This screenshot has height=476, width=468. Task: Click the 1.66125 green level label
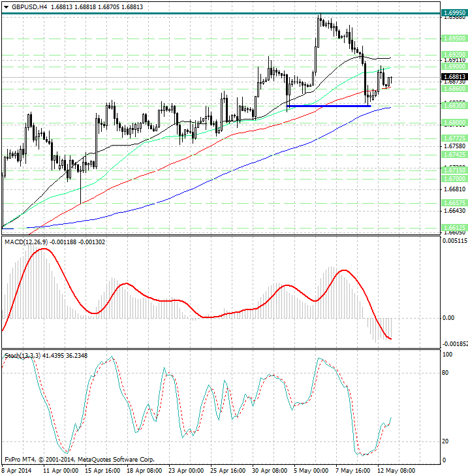click(454, 228)
